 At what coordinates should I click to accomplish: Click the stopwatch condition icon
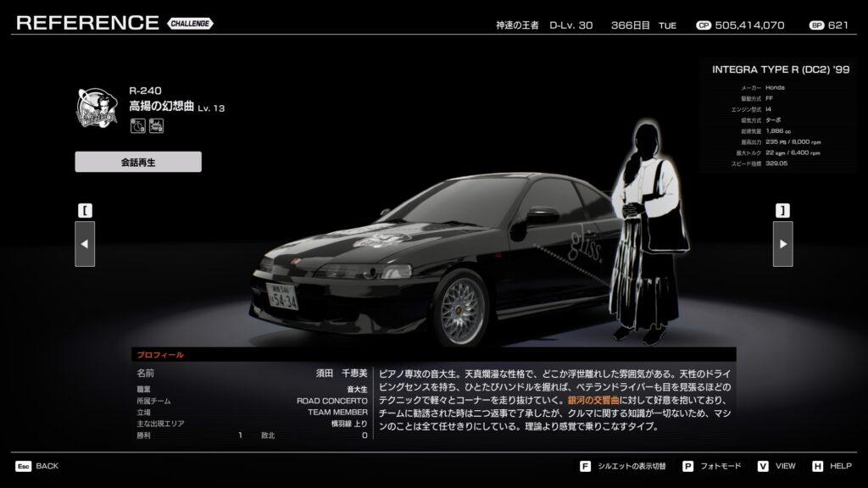point(136,126)
